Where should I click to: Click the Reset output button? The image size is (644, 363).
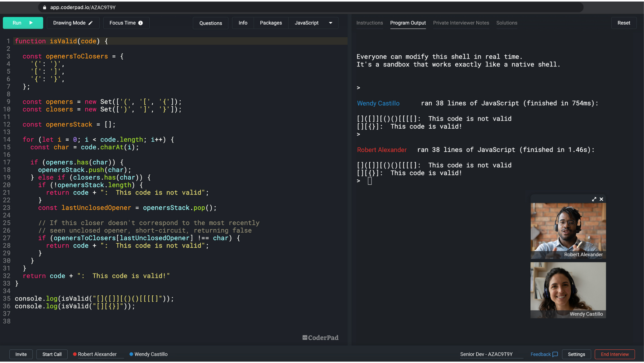[x=624, y=23]
